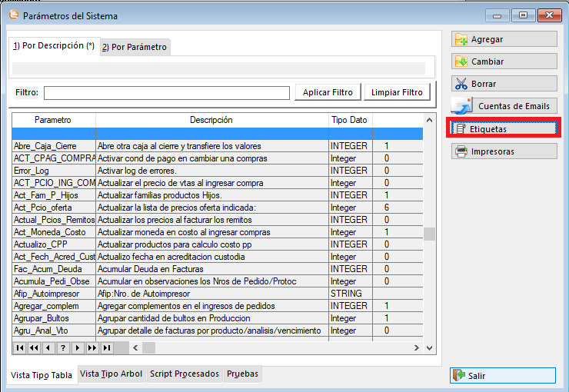Click the Borrar scissors button

(x=504, y=84)
